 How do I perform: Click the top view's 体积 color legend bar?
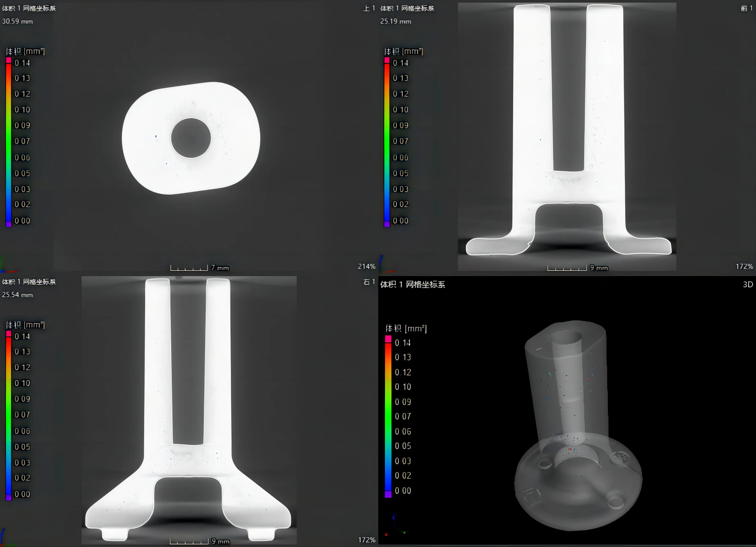pos(9,142)
